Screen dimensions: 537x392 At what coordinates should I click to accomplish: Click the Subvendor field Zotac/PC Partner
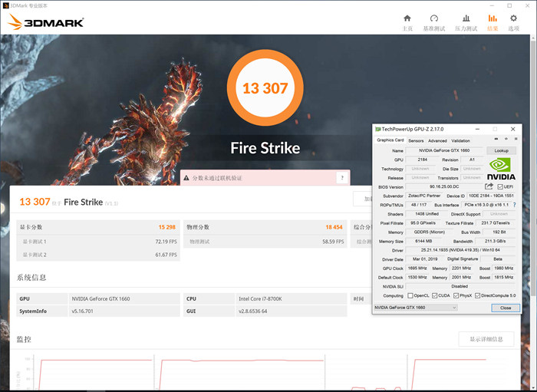(x=424, y=196)
